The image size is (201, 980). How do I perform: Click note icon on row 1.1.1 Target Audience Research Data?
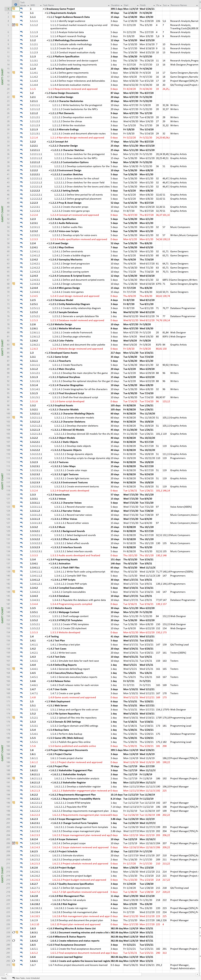[x=14, y=17]
